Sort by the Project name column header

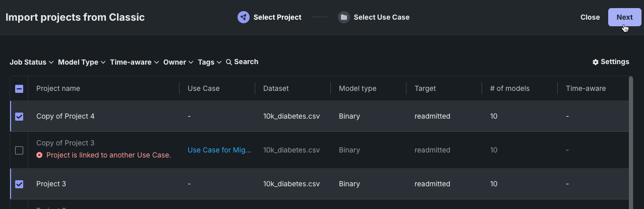point(58,88)
